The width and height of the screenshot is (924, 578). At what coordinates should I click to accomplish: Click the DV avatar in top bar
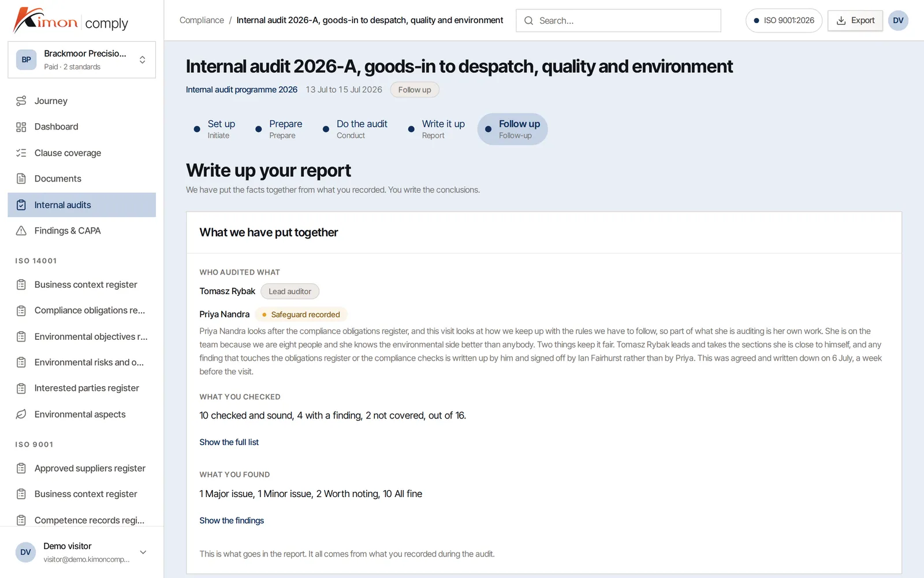[x=898, y=20]
